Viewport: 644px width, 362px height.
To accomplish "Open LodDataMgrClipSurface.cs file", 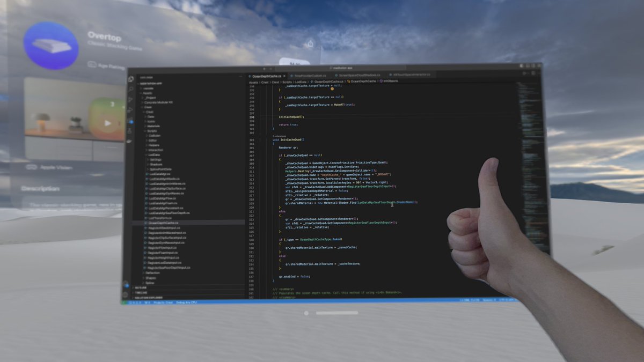I will point(166,188).
